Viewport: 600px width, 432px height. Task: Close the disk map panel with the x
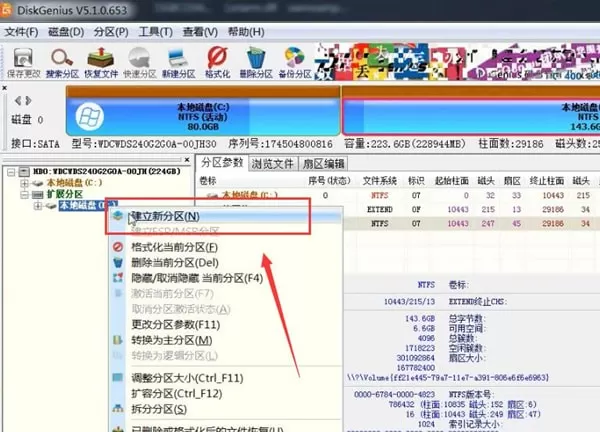pyautogui.click(x=4, y=88)
